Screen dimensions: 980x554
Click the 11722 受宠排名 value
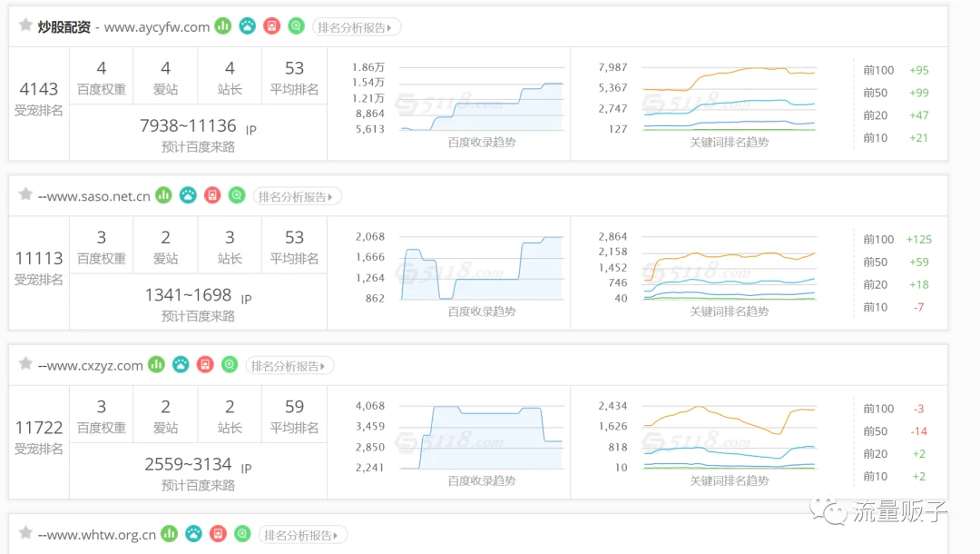[x=39, y=428]
